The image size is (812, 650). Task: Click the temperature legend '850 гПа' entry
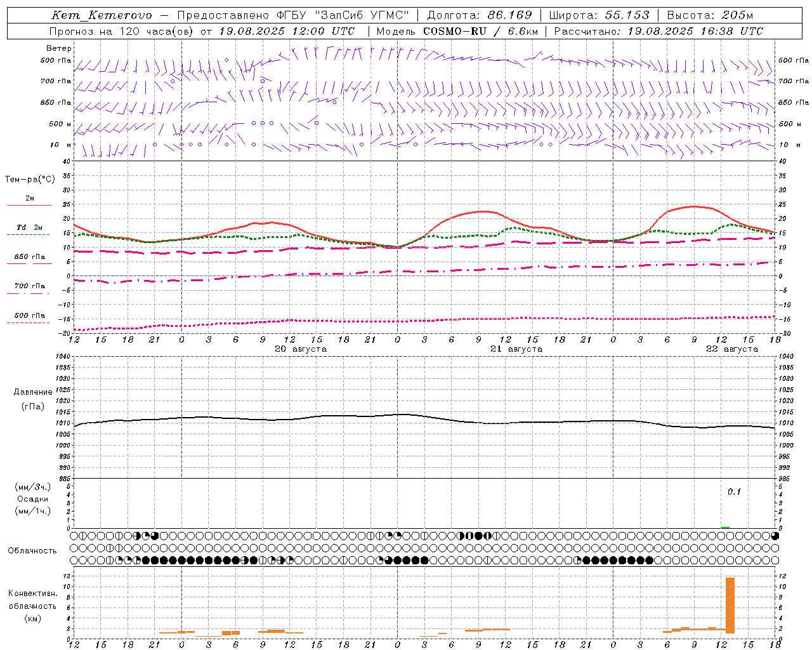pos(29,257)
